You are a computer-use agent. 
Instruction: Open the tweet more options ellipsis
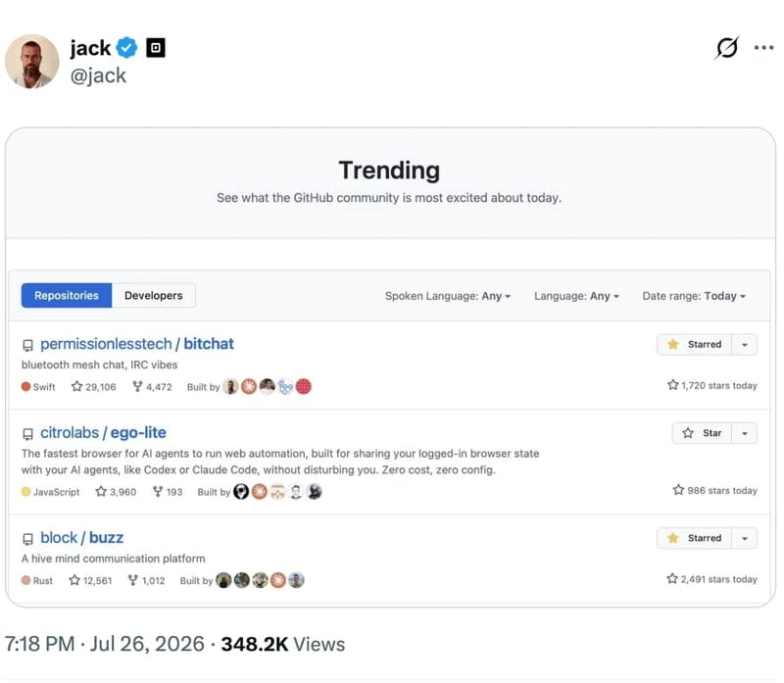tap(764, 48)
